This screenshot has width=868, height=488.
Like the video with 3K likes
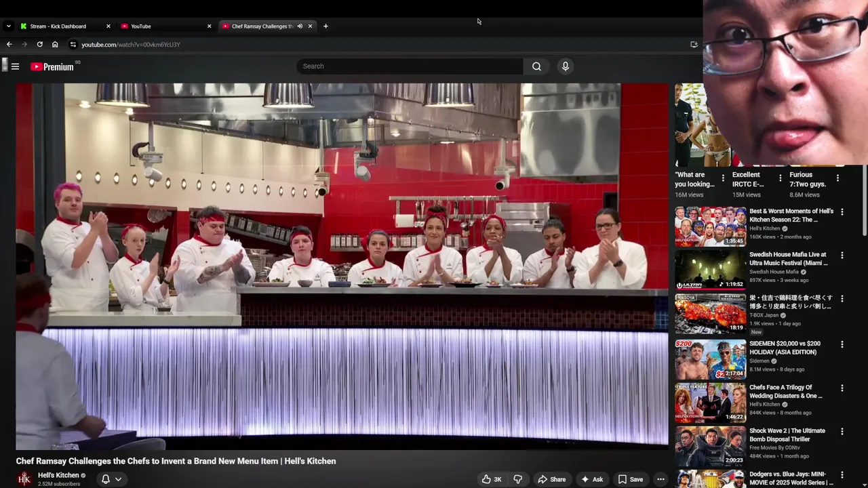point(491,479)
